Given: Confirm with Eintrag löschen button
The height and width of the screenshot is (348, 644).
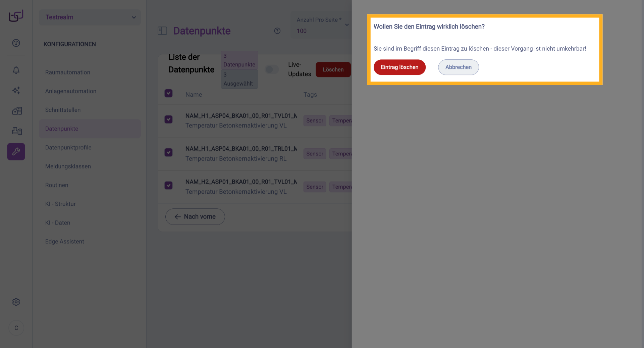Looking at the screenshot, I should click(399, 67).
